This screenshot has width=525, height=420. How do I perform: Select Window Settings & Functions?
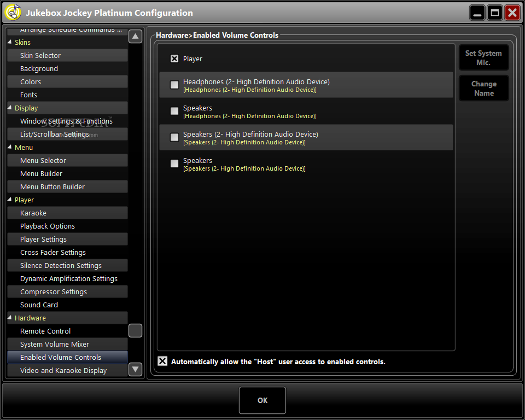click(67, 121)
